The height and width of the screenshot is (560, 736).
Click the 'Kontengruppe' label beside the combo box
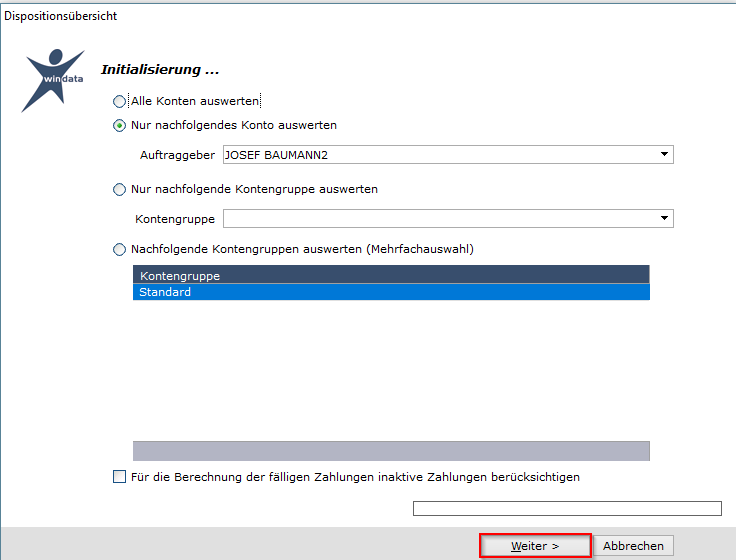[x=175, y=219]
